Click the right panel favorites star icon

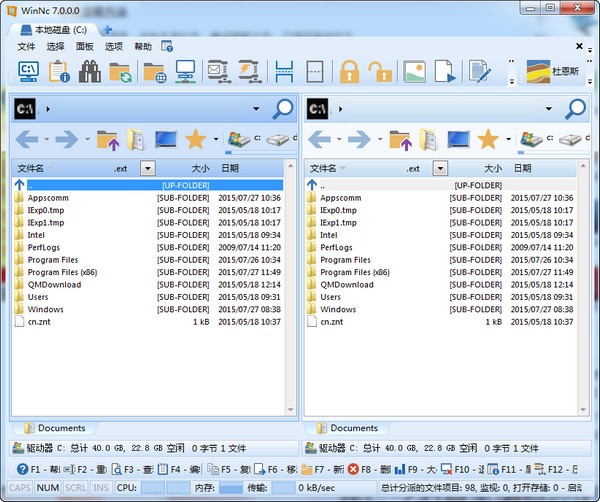[488, 139]
